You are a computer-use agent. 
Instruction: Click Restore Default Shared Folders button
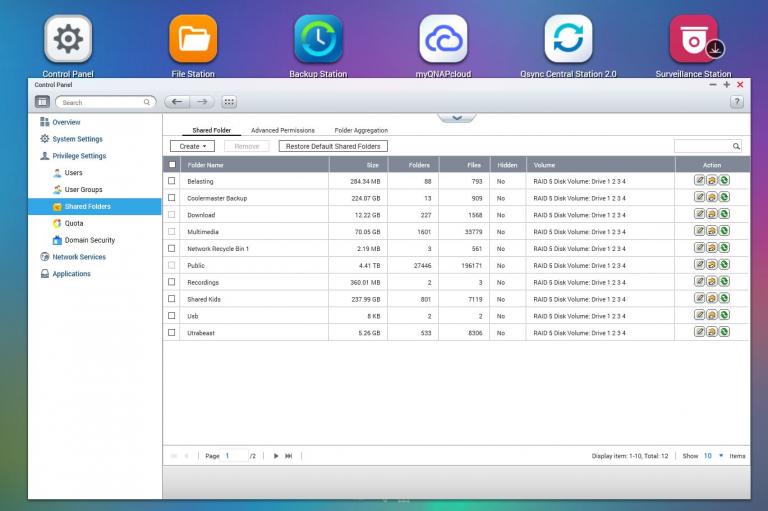coord(333,146)
